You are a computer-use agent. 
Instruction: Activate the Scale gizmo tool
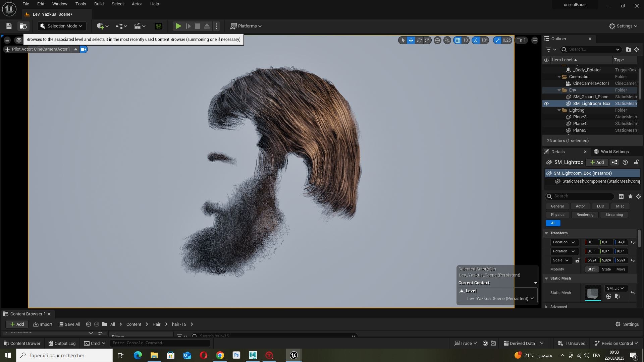click(427, 40)
